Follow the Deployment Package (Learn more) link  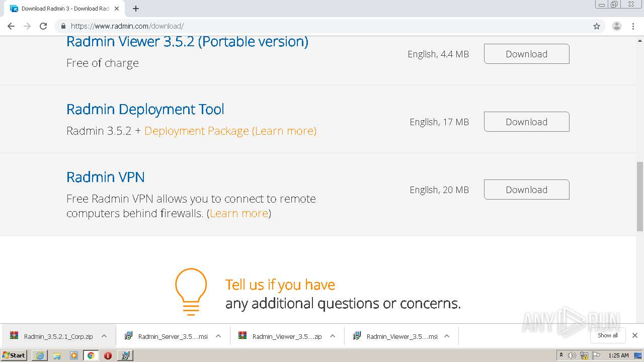[230, 131]
